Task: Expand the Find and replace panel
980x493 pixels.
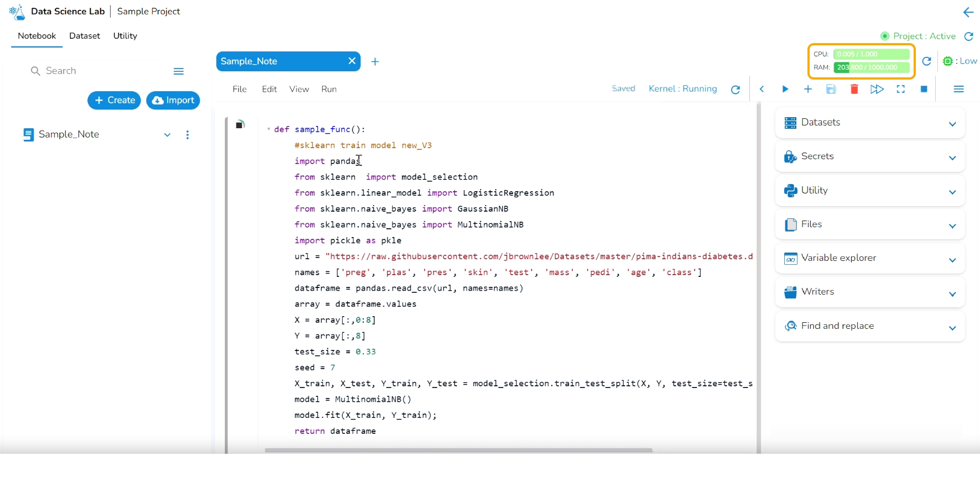Action: (870, 326)
